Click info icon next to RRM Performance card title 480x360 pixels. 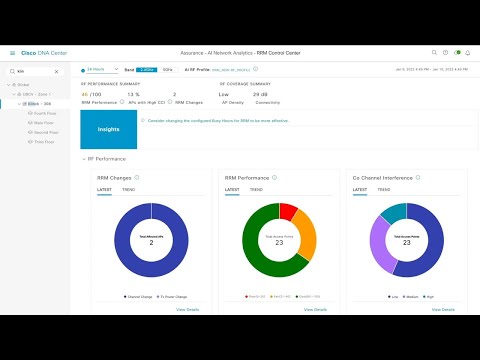tap(274, 178)
